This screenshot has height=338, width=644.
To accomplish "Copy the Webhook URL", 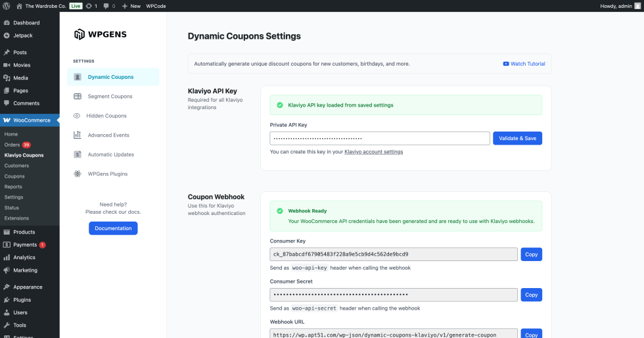I will [x=532, y=334].
